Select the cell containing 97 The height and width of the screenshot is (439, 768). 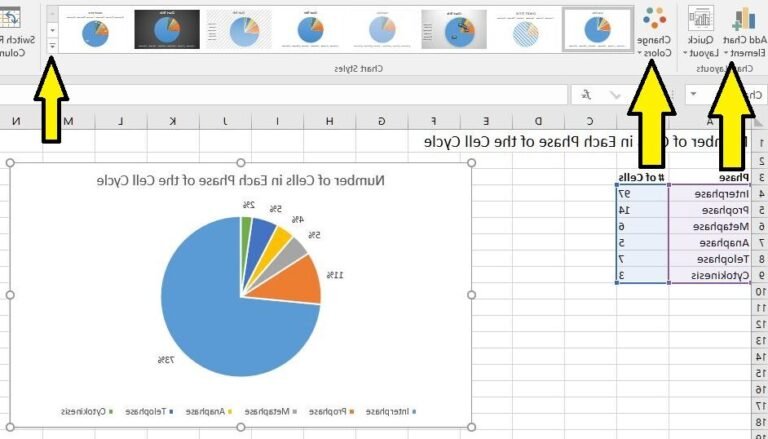tap(643, 194)
